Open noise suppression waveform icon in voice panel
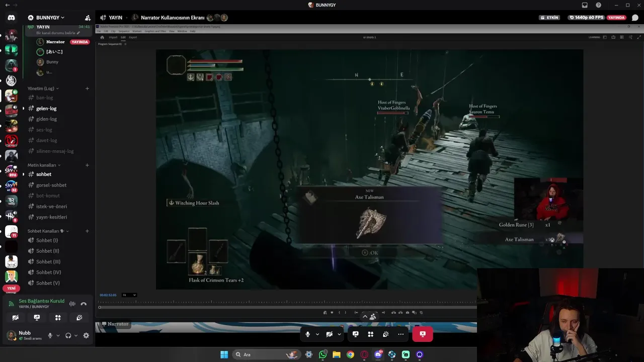Screen dimensions: 644x362 coord(72,304)
